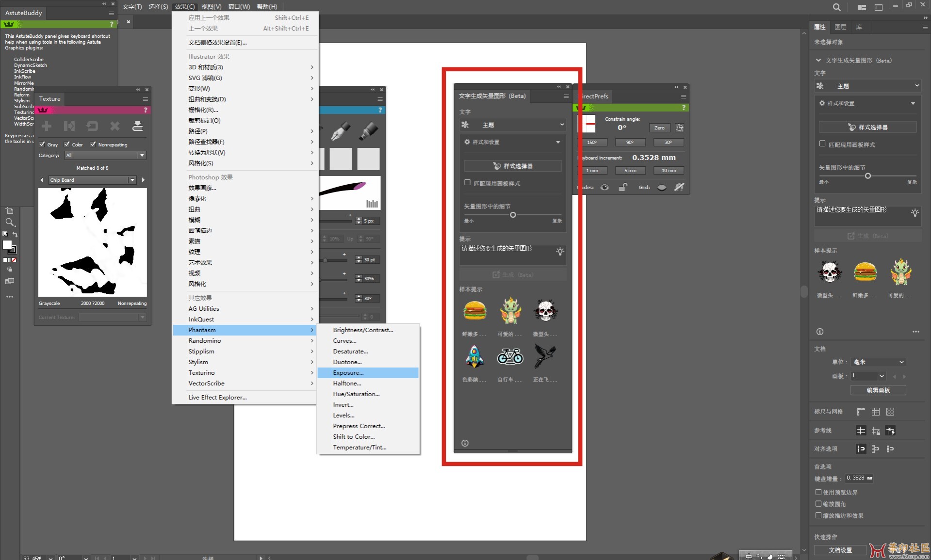Swap fill and stroke arrow icon
The width and height of the screenshot is (931, 560).
[15, 235]
